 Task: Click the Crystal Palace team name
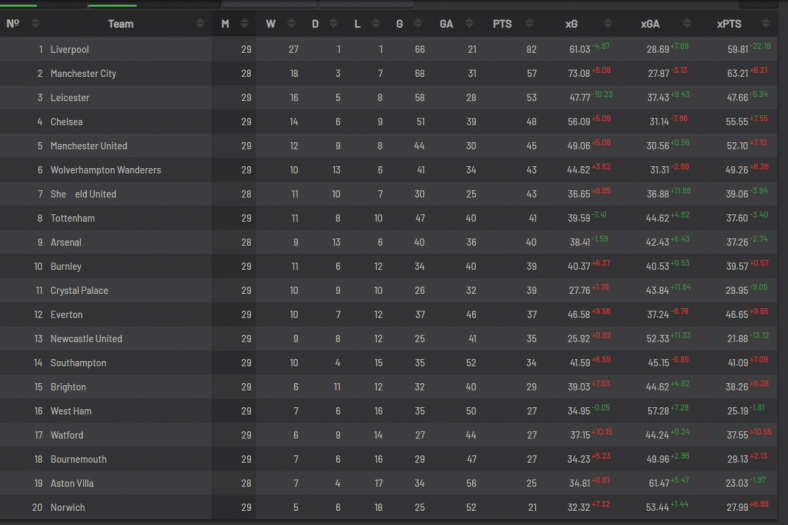pyautogui.click(x=79, y=291)
